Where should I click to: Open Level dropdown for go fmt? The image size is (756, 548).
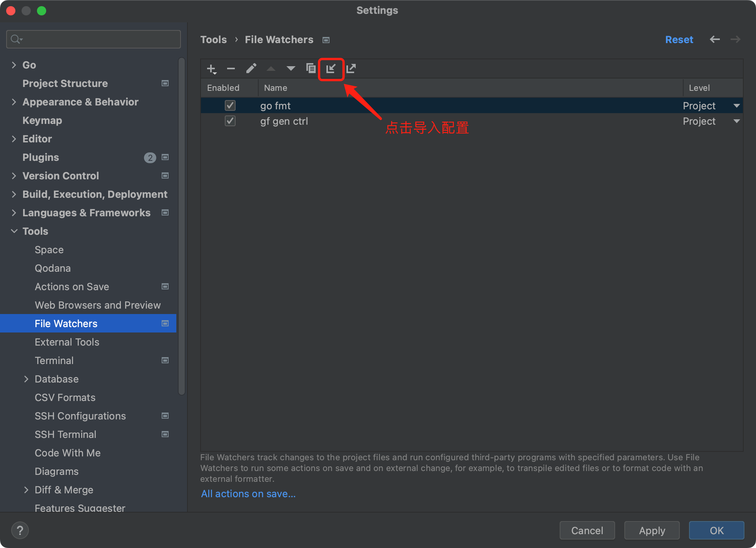736,105
